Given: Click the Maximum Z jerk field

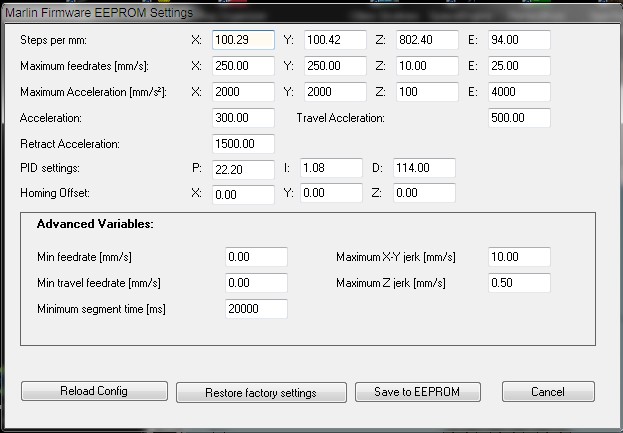Looking at the screenshot, I should [519, 283].
